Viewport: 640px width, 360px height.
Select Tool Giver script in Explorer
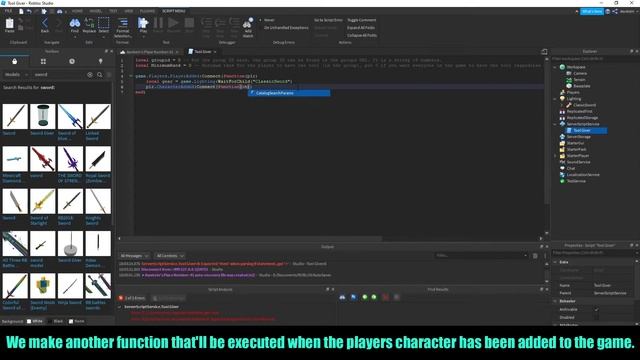[582, 131]
